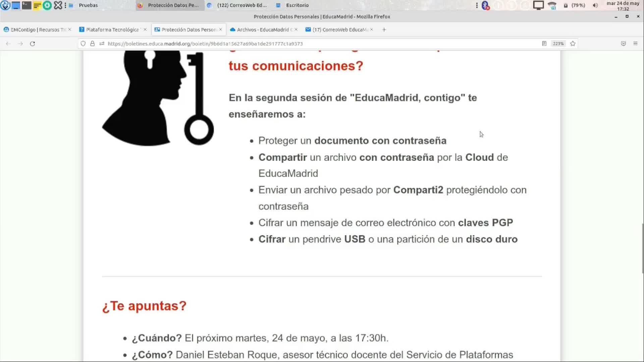Viewport: 644px width, 362px height.
Task: Open a new browser tab
Action: 384,29
